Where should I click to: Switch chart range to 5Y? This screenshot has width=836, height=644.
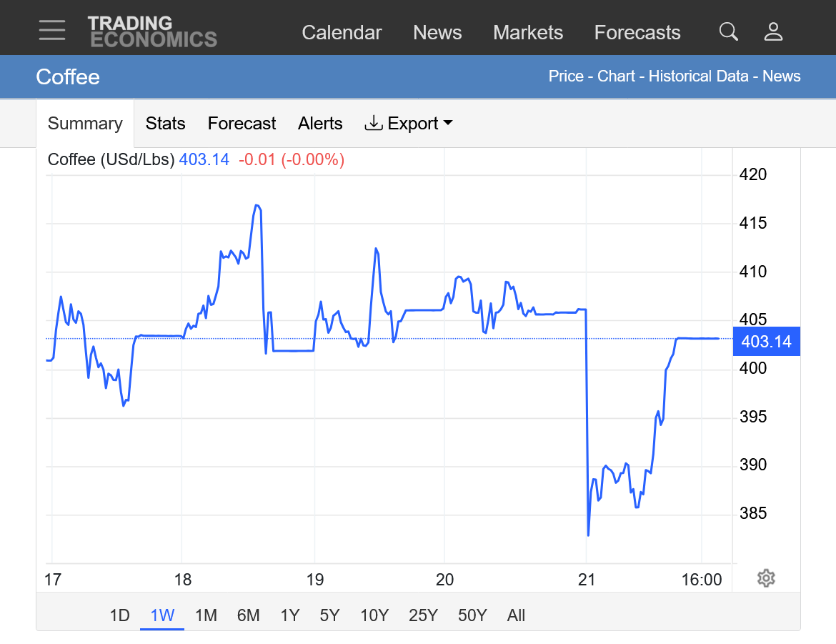click(x=329, y=615)
